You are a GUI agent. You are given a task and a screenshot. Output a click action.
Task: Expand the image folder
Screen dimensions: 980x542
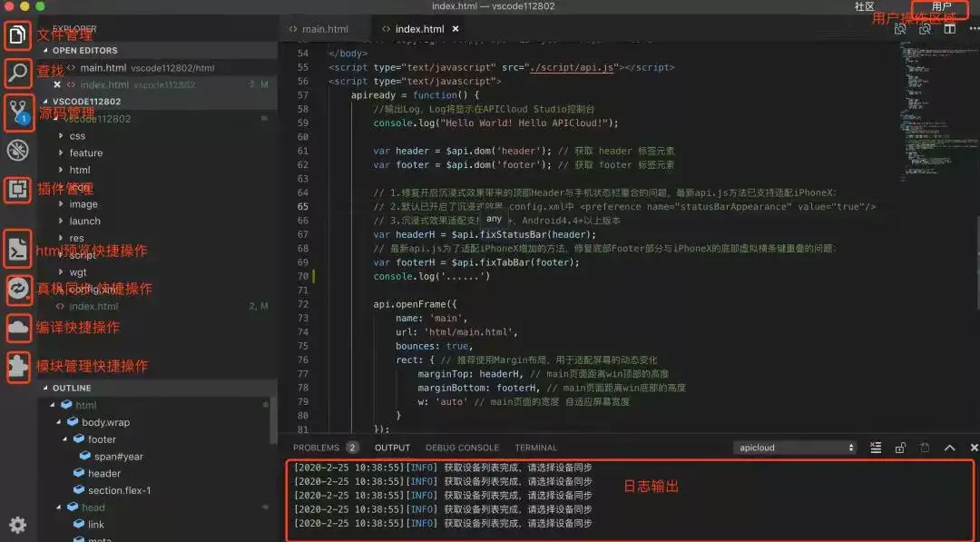(x=61, y=203)
